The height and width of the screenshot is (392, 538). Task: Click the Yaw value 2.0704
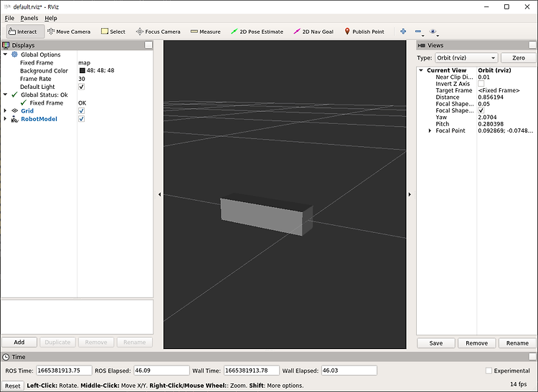(x=487, y=118)
